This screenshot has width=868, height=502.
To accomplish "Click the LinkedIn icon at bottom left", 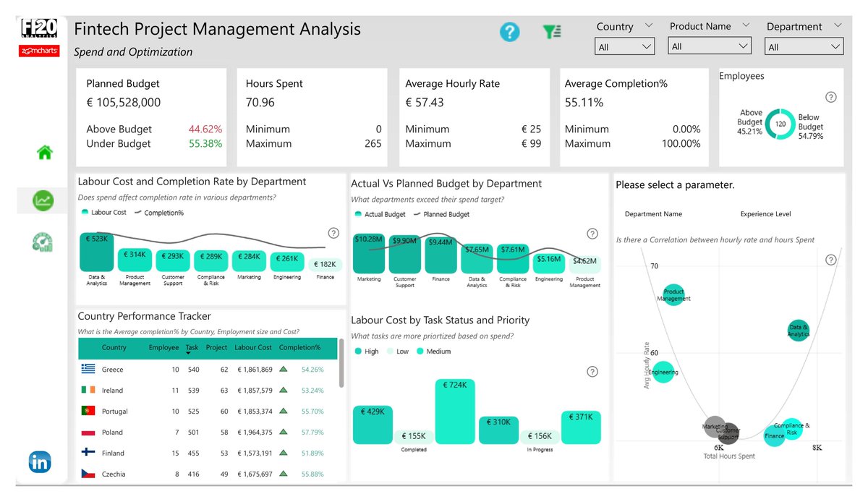I will click(x=40, y=461).
